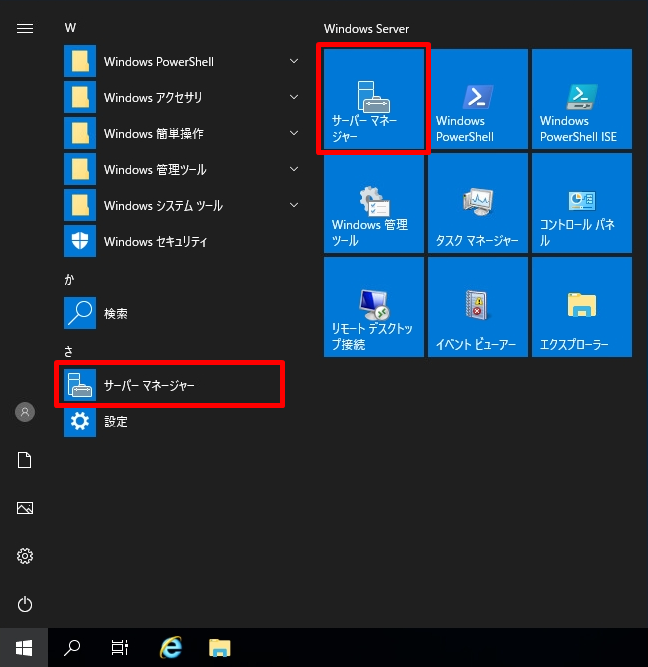
Task: Open the Windows PowerShell folder in app list
Action: pyautogui.click(x=183, y=61)
